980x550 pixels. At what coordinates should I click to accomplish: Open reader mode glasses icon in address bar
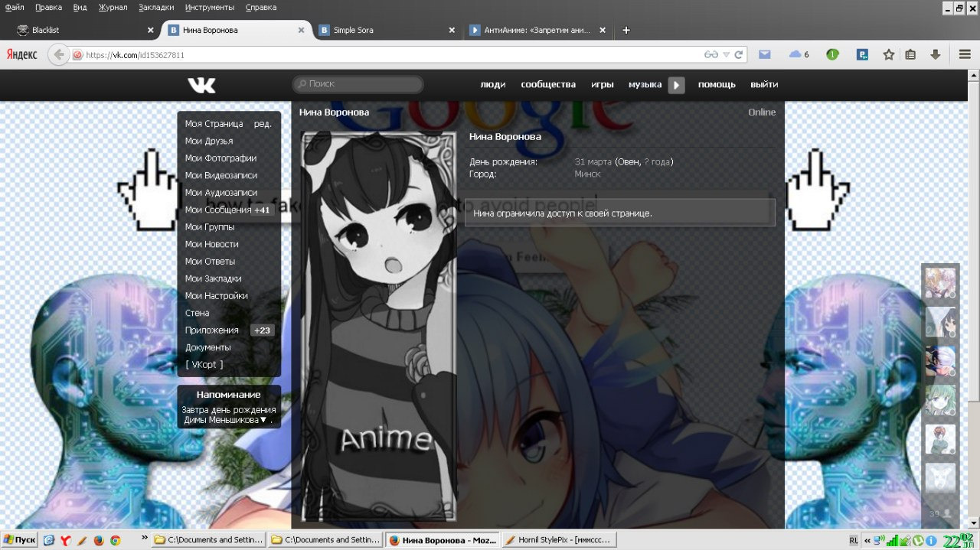pyautogui.click(x=711, y=55)
